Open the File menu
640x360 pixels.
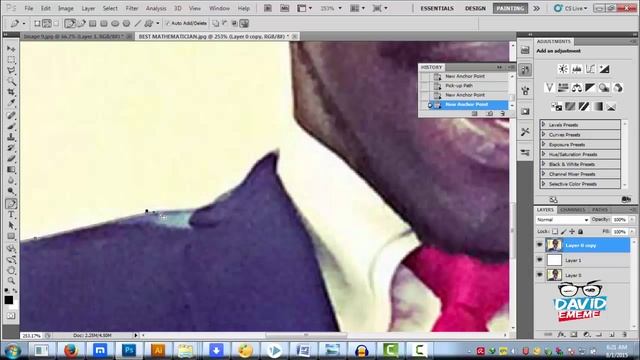pyautogui.click(x=29, y=8)
